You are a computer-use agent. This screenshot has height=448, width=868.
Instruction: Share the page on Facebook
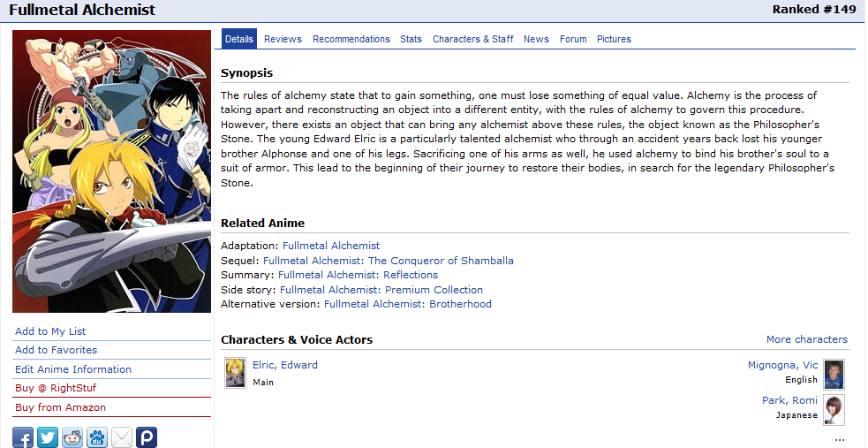pyautogui.click(x=23, y=437)
